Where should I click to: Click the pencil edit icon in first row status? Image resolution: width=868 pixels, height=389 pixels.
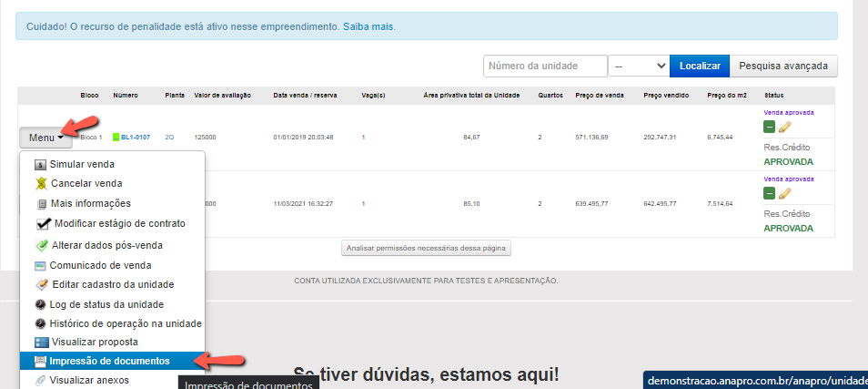coord(784,127)
